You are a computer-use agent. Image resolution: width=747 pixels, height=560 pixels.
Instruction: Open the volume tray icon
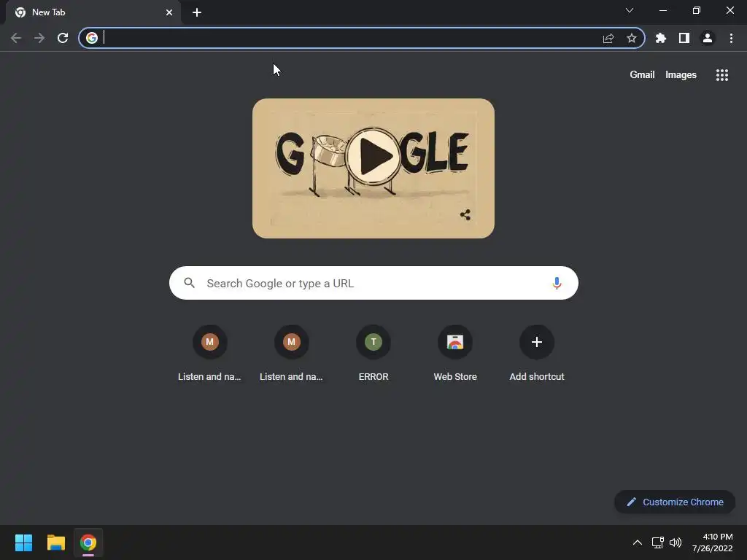pyautogui.click(x=675, y=542)
